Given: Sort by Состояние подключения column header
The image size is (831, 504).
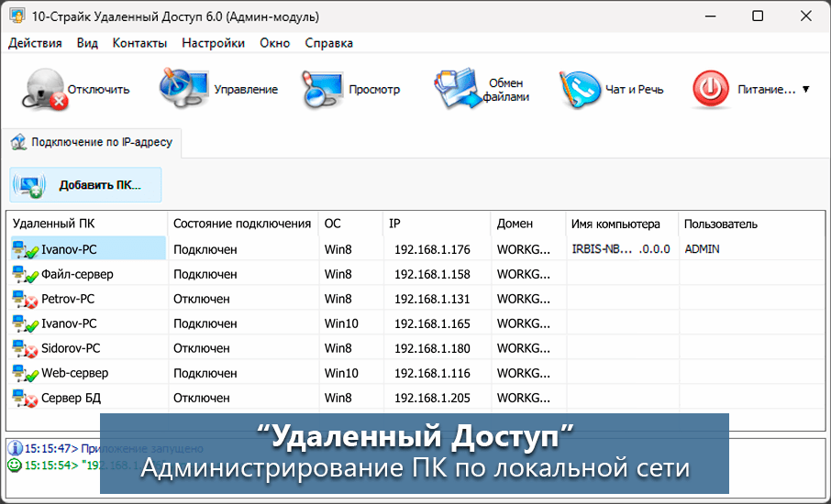Looking at the screenshot, I should (x=243, y=224).
